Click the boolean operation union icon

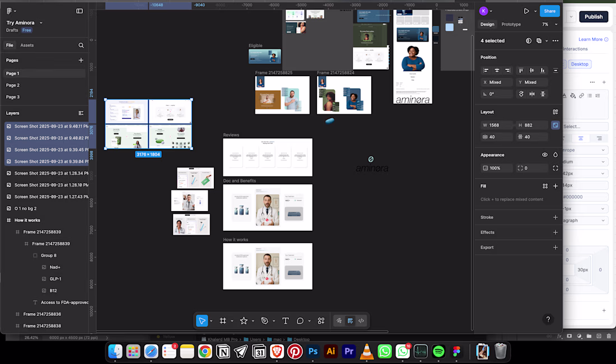pyautogui.click(x=539, y=41)
